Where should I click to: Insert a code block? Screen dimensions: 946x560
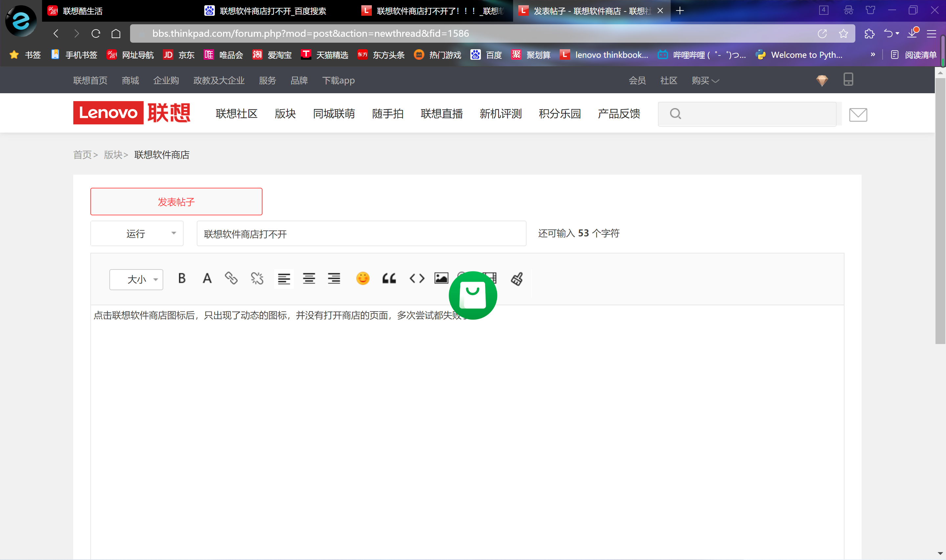(417, 278)
